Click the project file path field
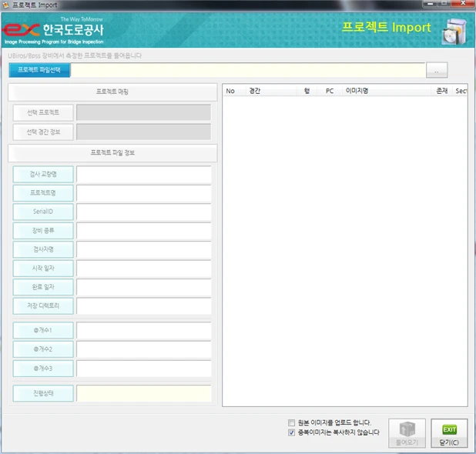This screenshot has height=454, width=476. [248, 70]
